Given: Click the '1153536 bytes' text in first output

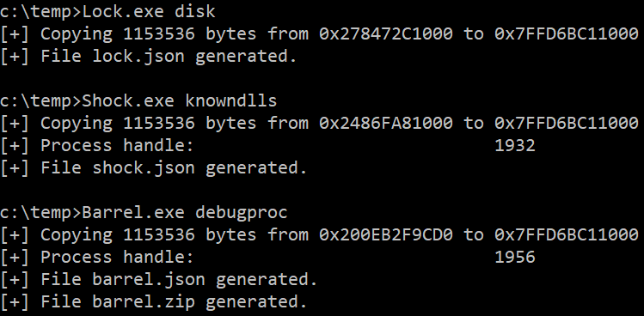Looking at the screenshot, I should pos(189,33).
